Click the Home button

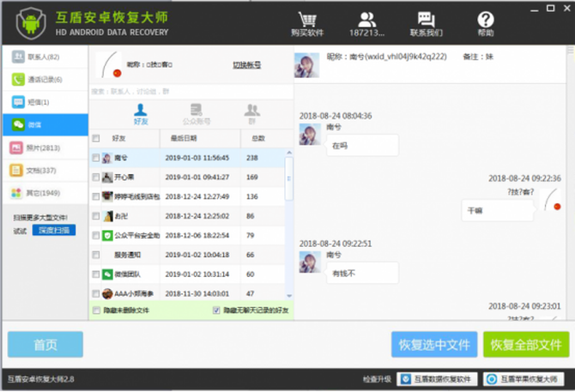[x=45, y=345]
